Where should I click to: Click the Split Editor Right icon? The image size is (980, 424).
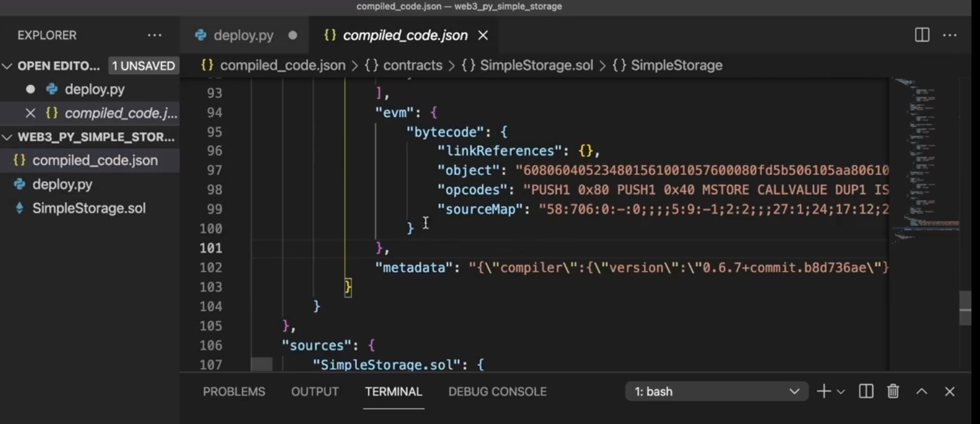click(922, 35)
